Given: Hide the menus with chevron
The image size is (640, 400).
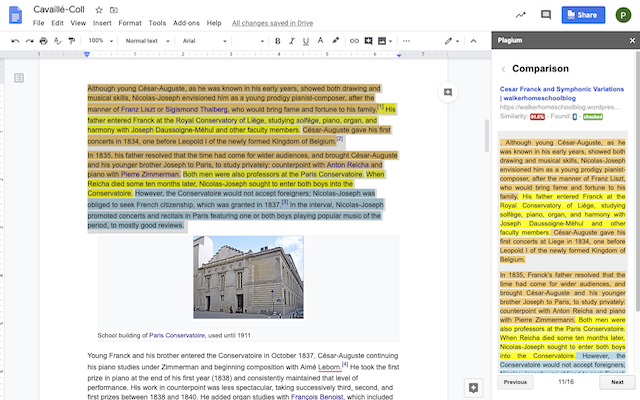Looking at the screenshot, I should click(473, 41).
